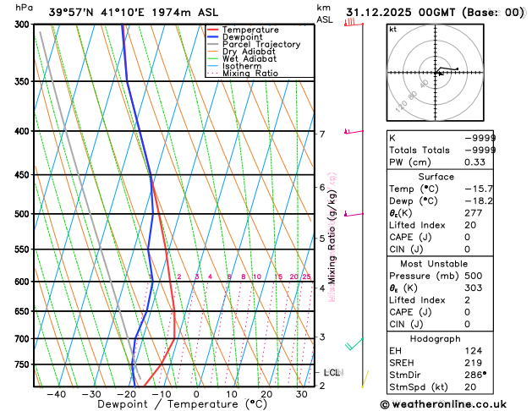
Task: Click the Most Unstable θe value '303'
Action: coord(474,288)
